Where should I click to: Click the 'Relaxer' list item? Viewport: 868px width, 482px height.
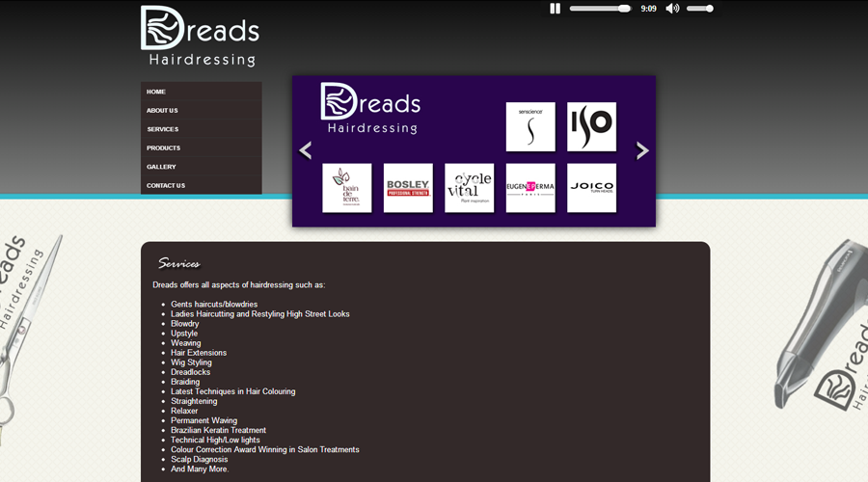(184, 411)
